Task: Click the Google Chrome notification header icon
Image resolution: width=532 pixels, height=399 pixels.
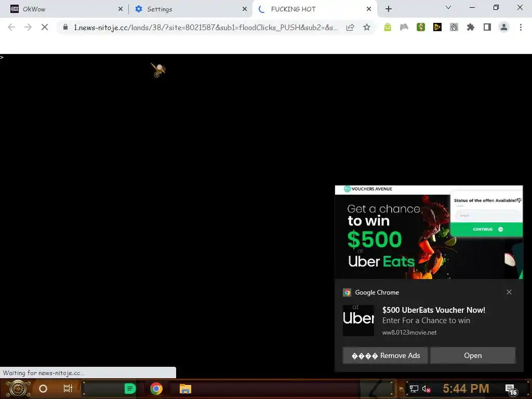Action: coord(347,292)
